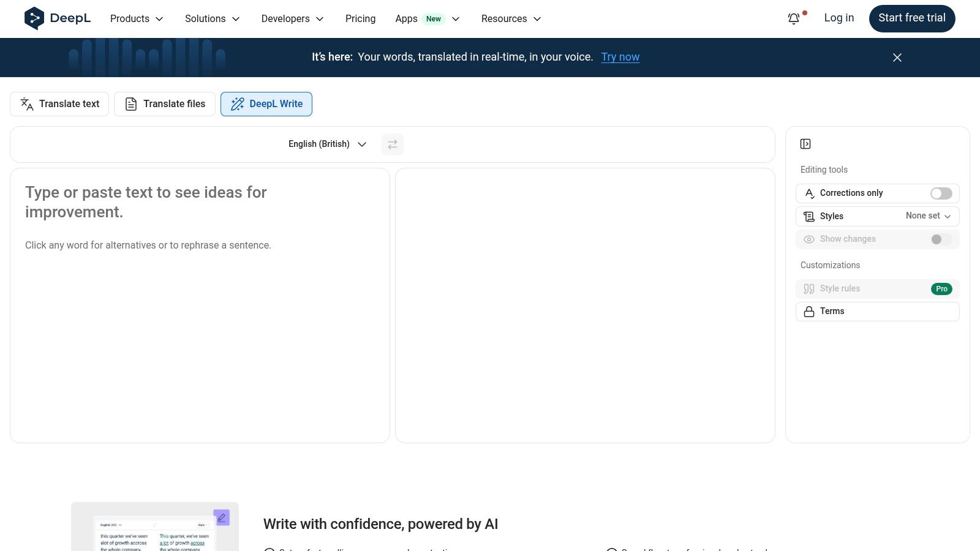Click the Customizations heading

[830, 266]
